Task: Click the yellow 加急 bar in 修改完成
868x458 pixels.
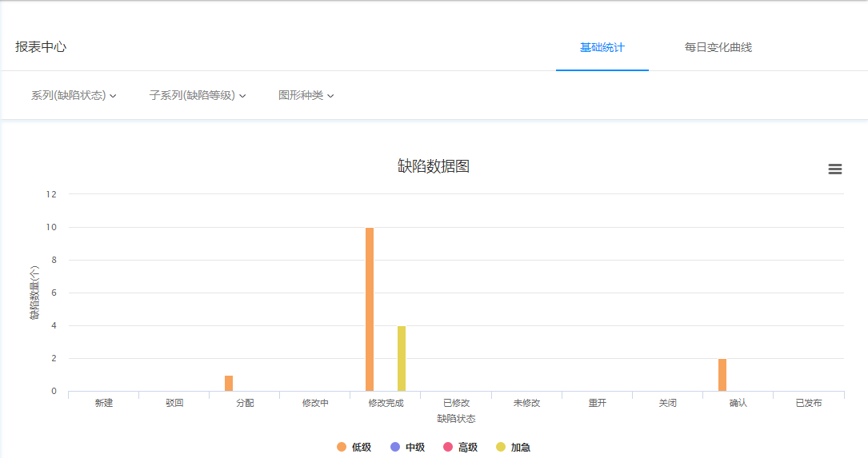Action: click(x=402, y=358)
